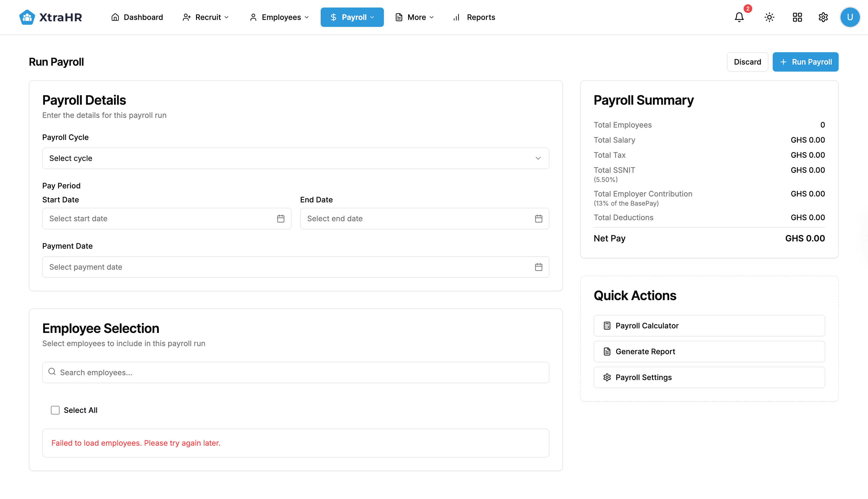
Task: Open end date calendar icon
Action: click(x=538, y=218)
